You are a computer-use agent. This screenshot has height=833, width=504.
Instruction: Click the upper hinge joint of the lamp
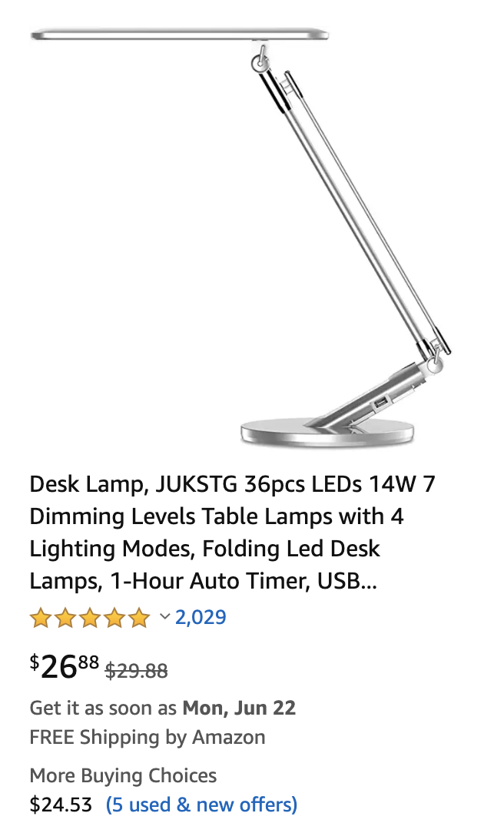(x=260, y=60)
